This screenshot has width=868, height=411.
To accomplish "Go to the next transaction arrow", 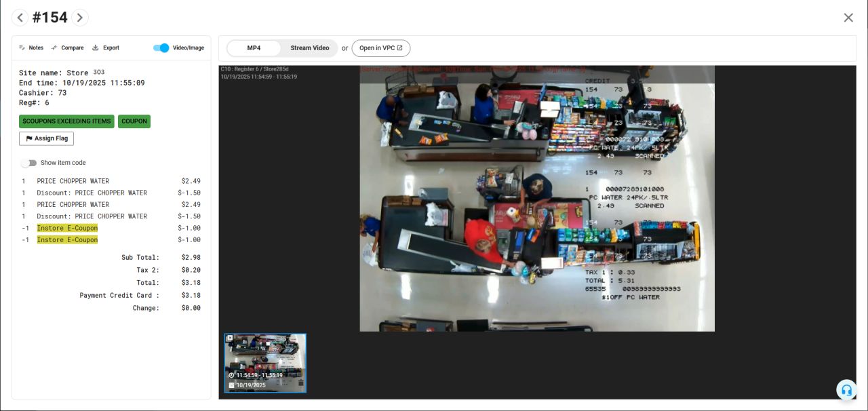I will point(80,18).
